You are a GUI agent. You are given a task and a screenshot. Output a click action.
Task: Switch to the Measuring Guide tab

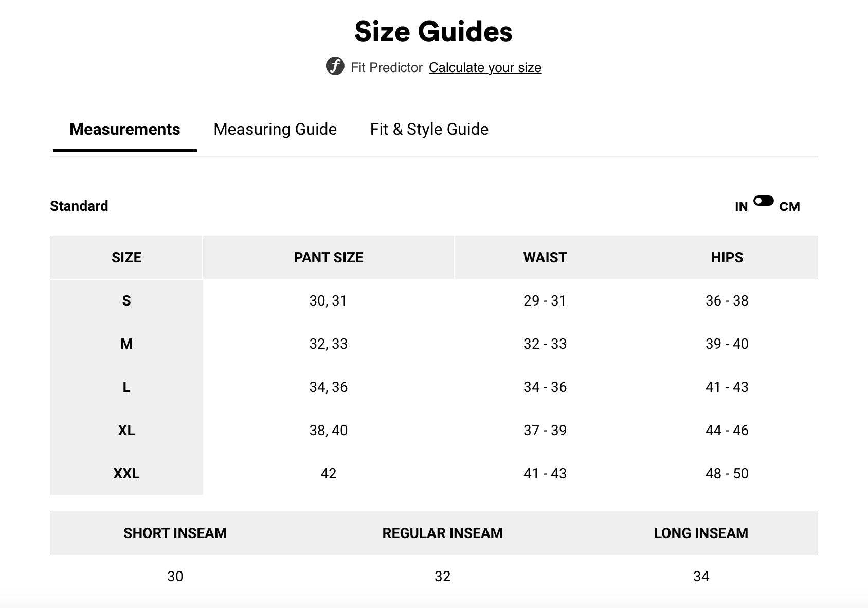[275, 129]
